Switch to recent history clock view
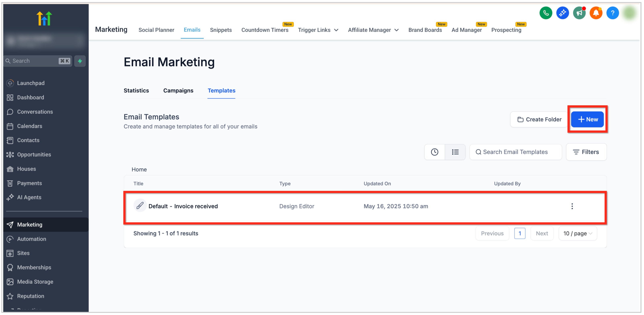 (x=434, y=152)
